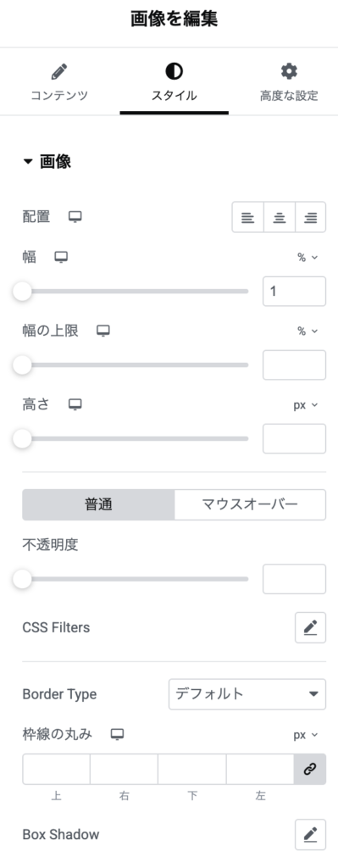Open CSS Filters edit pencil
The height and width of the screenshot is (868, 338).
(310, 627)
